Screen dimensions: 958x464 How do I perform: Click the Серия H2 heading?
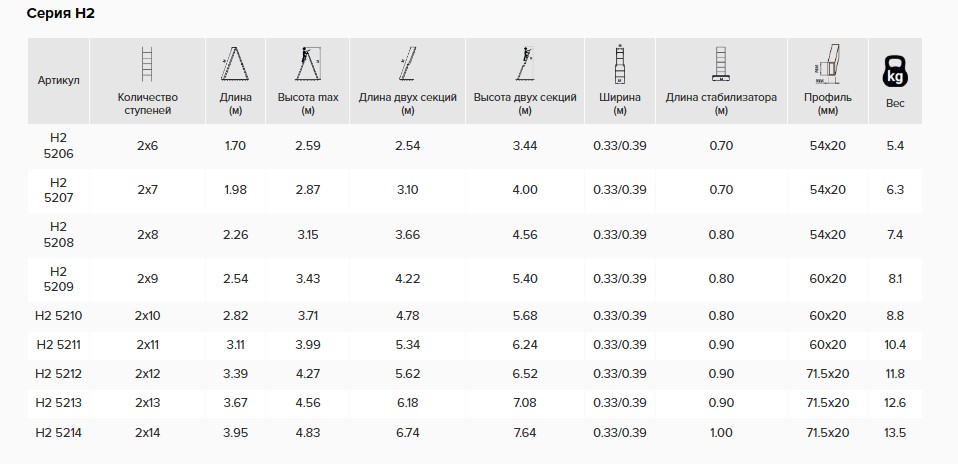coord(60,14)
